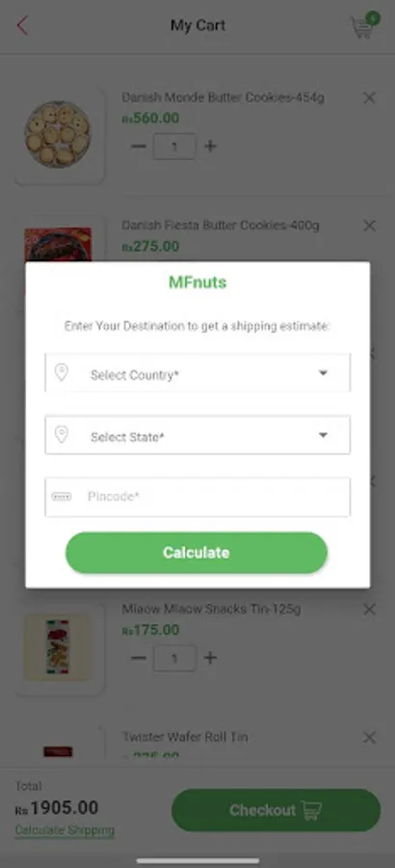395x868 pixels.
Task: Click the Miaow Miaow Snacks quantity field
Action: coord(174,658)
